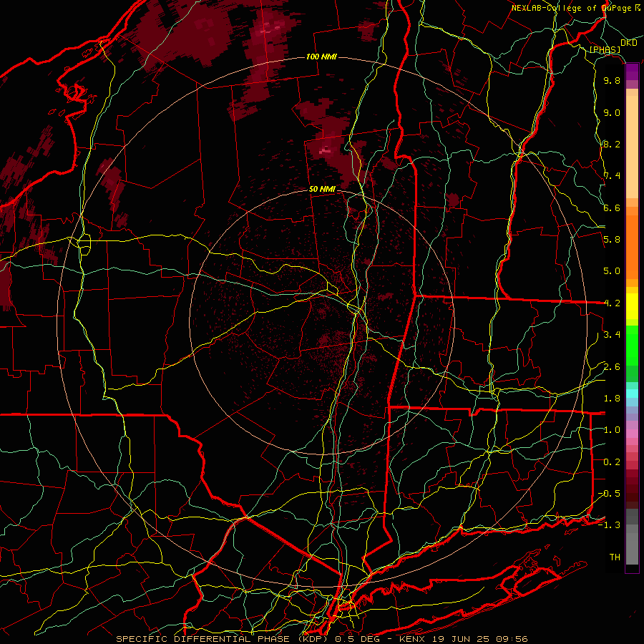The height and width of the screenshot is (644, 644).
Task: Click the 6.6 legend value
Action: click(x=612, y=208)
